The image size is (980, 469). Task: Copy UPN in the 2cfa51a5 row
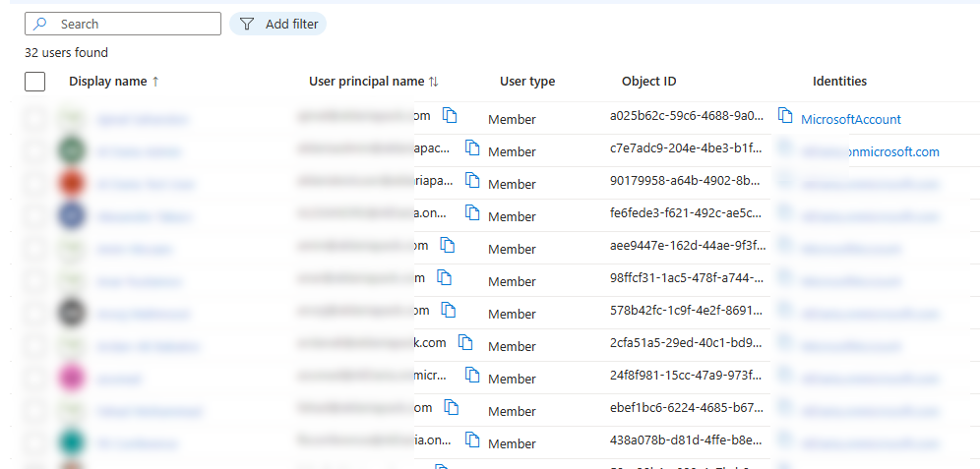point(465,342)
